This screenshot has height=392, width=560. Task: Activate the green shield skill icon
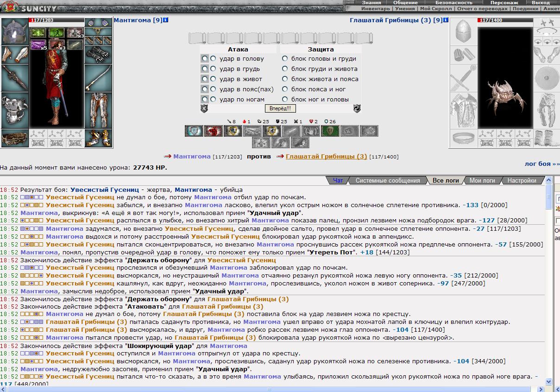330,131
